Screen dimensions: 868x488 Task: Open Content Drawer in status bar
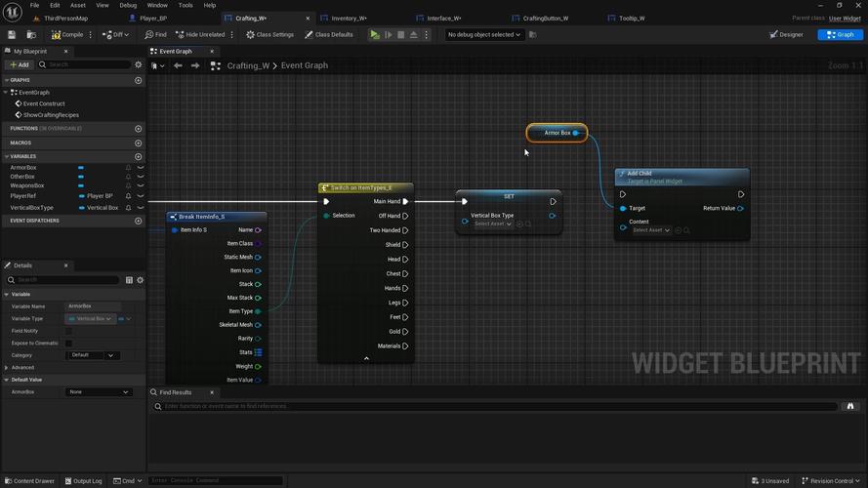(x=29, y=481)
